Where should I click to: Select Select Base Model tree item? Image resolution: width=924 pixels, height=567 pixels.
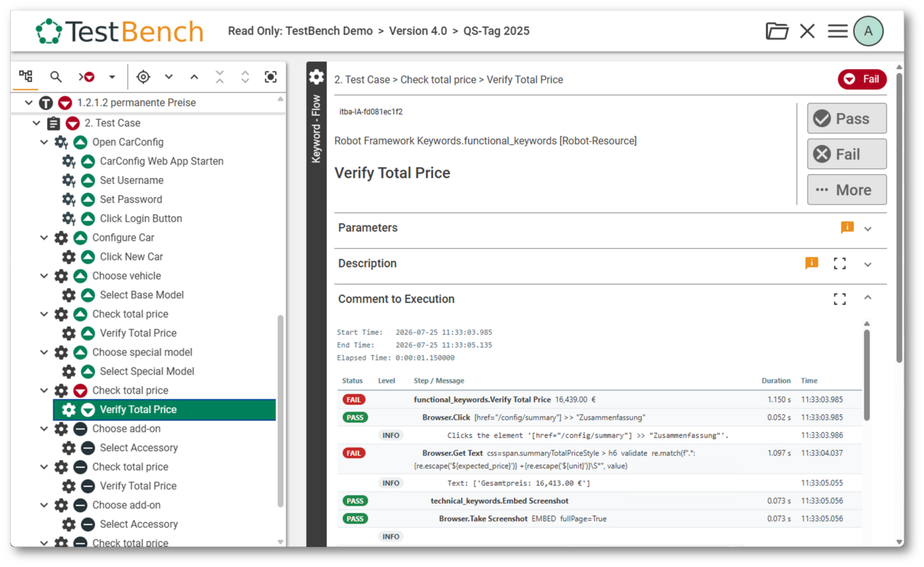[x=142, y=295]
